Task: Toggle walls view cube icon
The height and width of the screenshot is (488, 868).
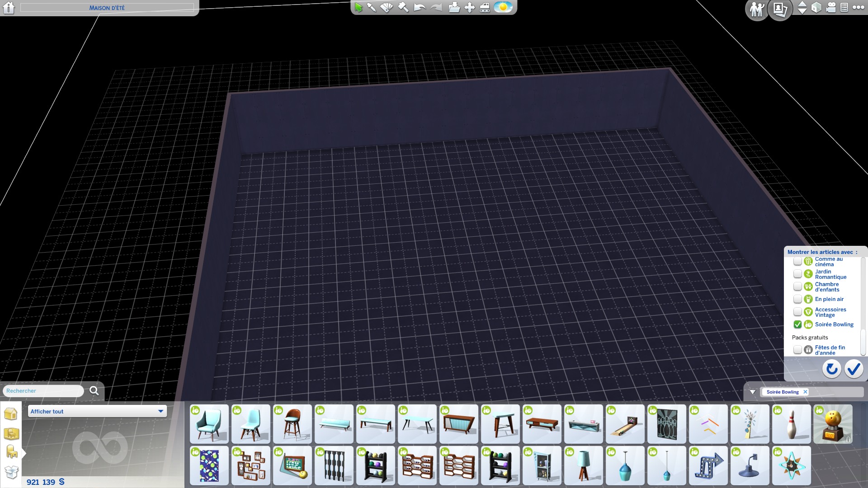Action: pyautogui.click(x=816, y=8)
